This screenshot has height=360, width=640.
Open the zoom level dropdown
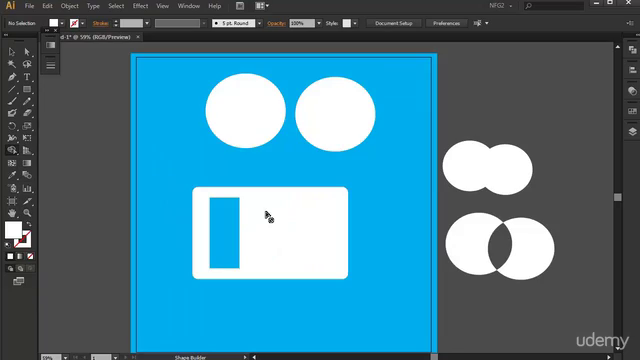(x=65, y=358)
